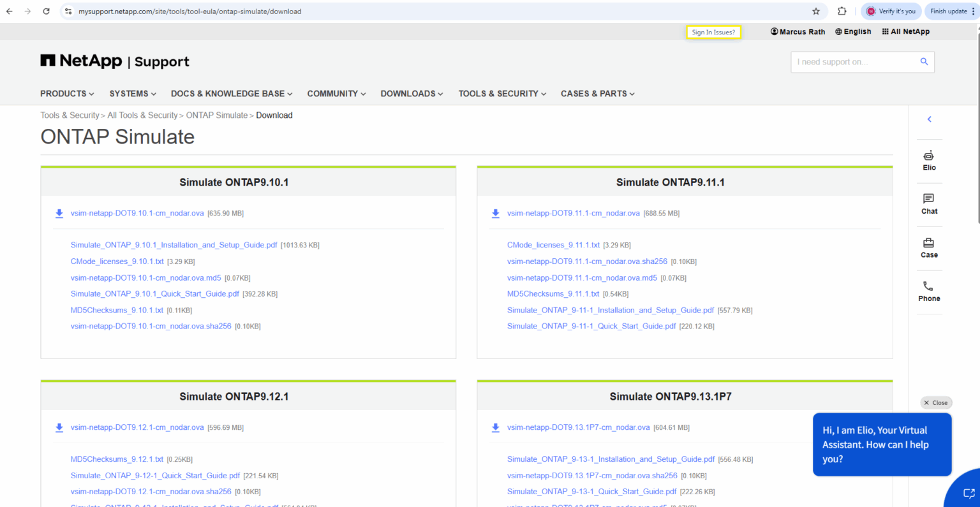Collapse the right sidebar via the chevron

point(929,119)
